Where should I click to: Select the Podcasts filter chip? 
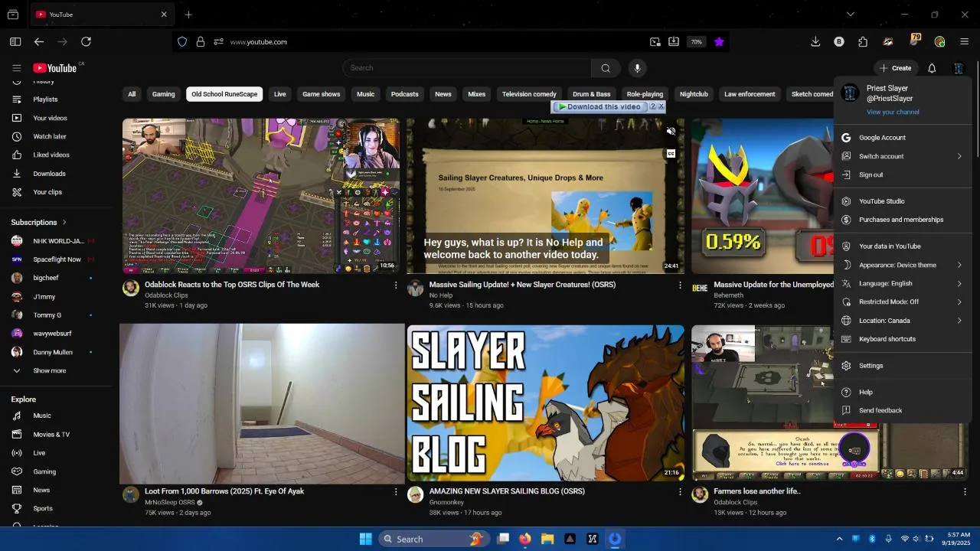[404, 94]
